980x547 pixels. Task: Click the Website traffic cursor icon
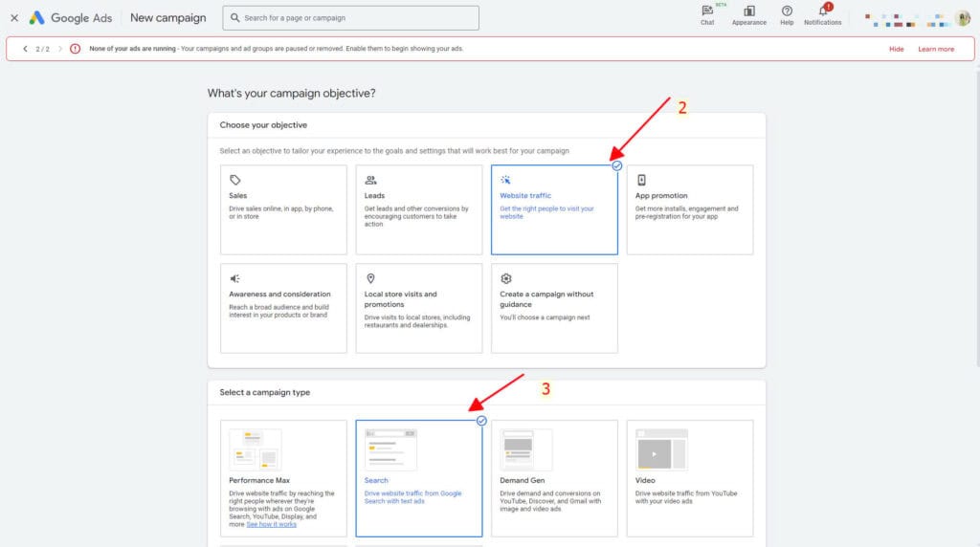coord(505,180)
